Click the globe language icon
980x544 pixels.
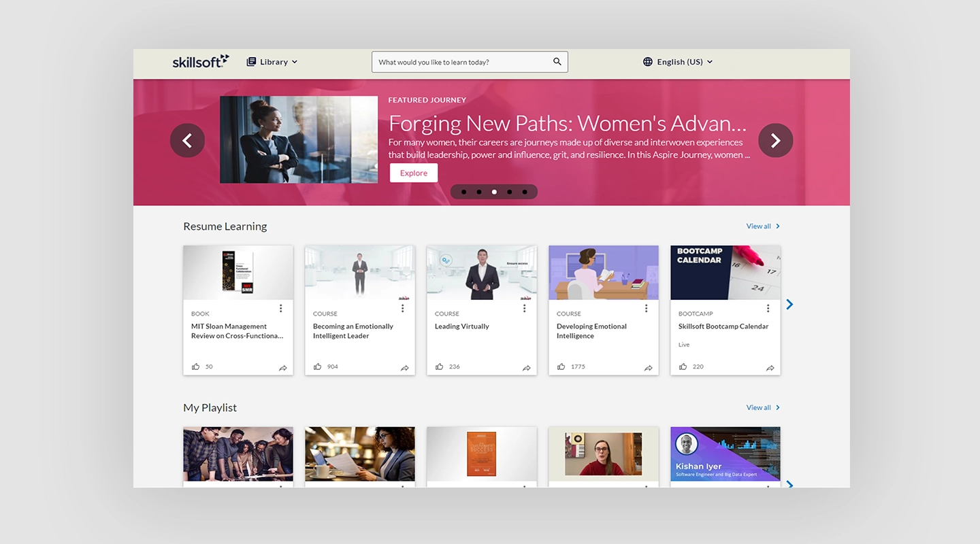pyautogui.click(x=648, y=62)
